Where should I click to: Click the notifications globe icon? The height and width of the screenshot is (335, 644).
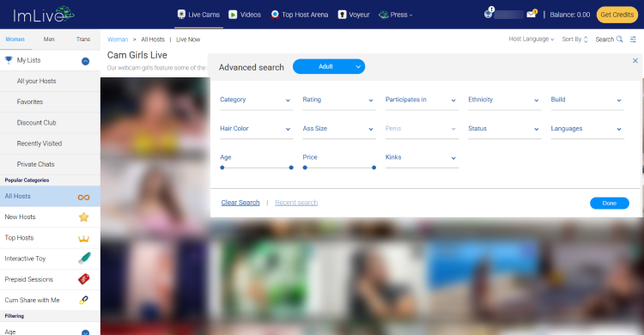click(489, 14)
